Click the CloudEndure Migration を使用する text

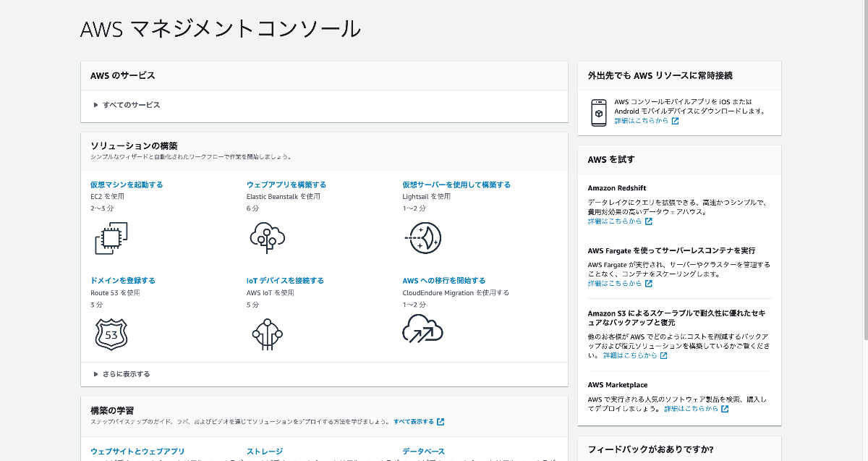(x=456, y=293)
